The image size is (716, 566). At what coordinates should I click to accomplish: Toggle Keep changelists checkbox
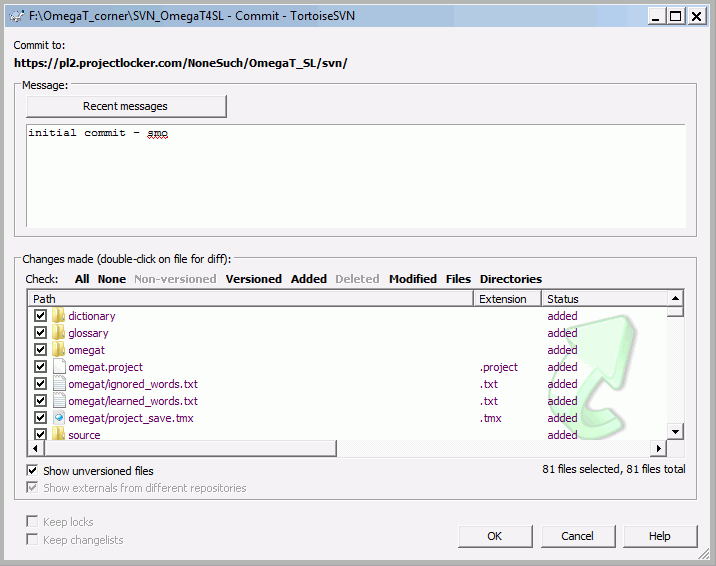point(32,540)
